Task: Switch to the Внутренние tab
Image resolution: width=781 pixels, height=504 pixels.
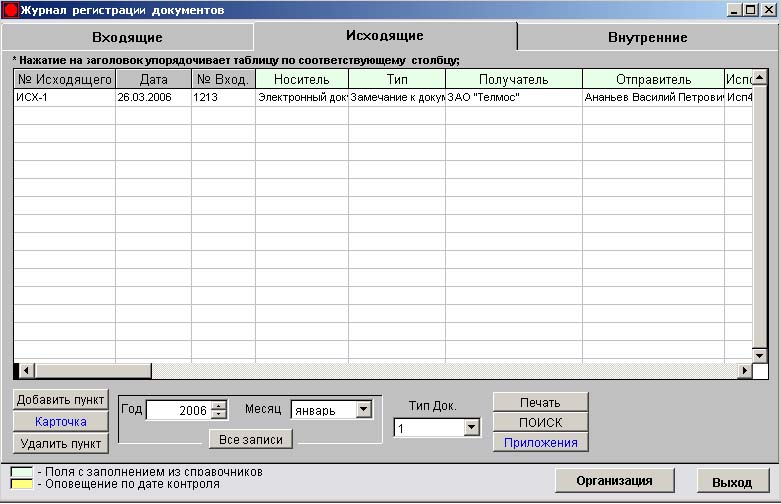Action: point(647,37)
